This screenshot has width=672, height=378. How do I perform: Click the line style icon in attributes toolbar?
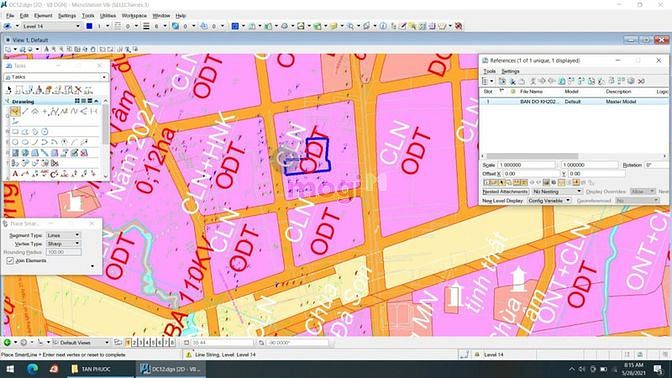118,26
